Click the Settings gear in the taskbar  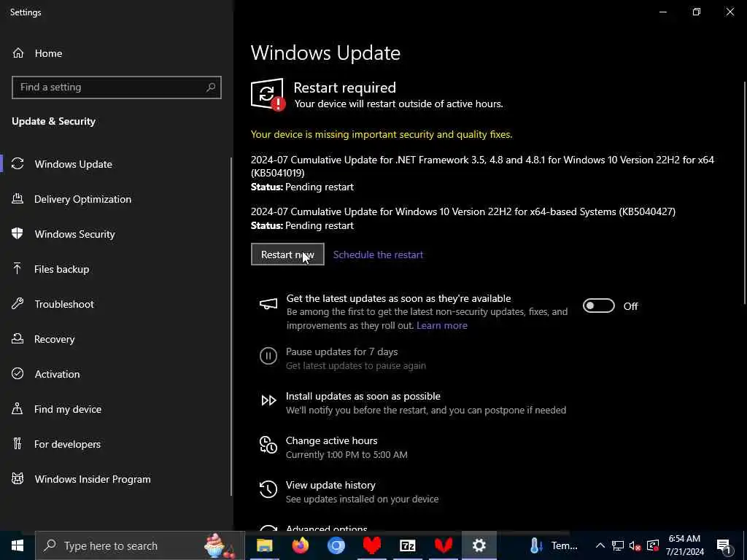pyautogui.click(x=479, y=545)
